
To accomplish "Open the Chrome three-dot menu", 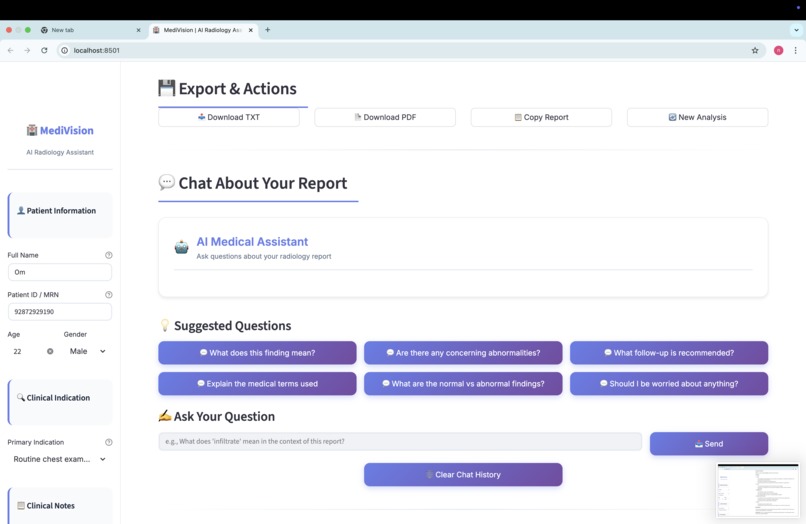I will click(x=795, y=50).
